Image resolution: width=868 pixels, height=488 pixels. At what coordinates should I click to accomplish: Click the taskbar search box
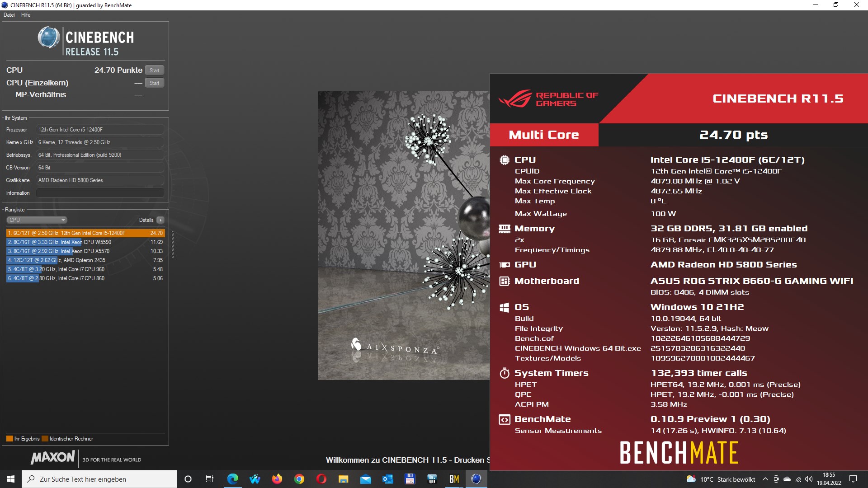[x=99, y=479]
